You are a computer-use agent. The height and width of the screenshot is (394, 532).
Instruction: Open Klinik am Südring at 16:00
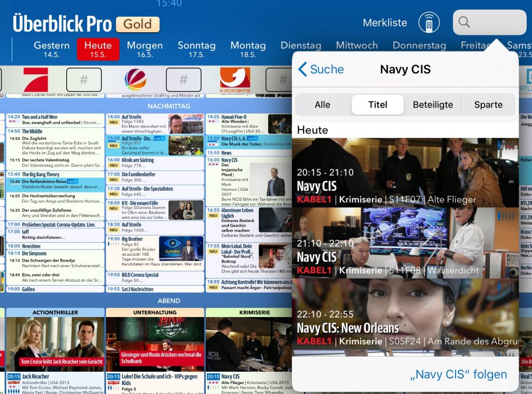point(155,163)
